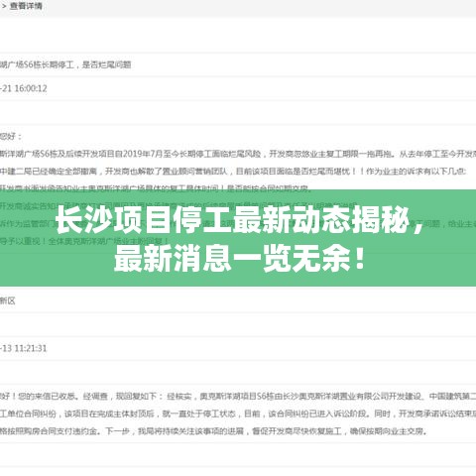Click the banner subtitle 最新消息一览无余！
476x476 pixels.
click(x=240, y=259)
